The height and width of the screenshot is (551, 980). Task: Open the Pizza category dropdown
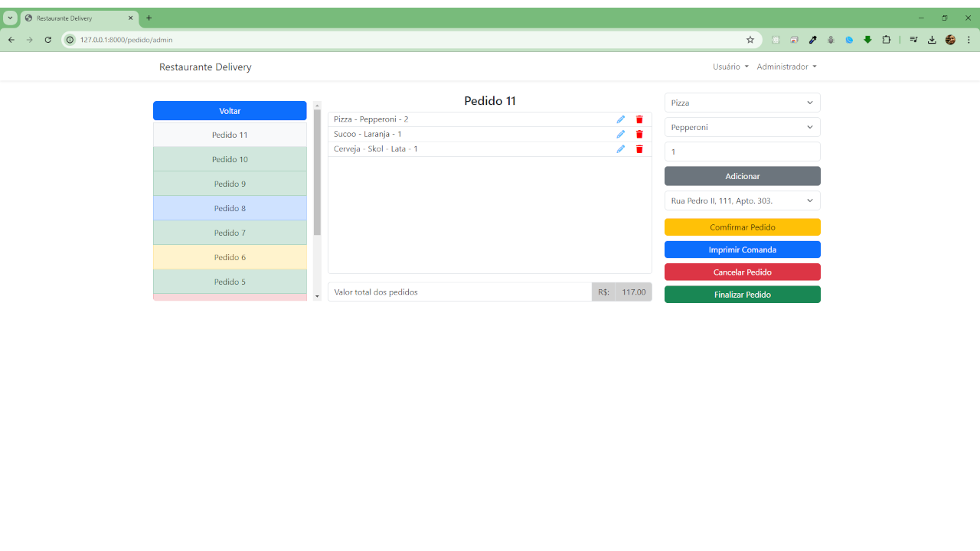pos(742,103)
